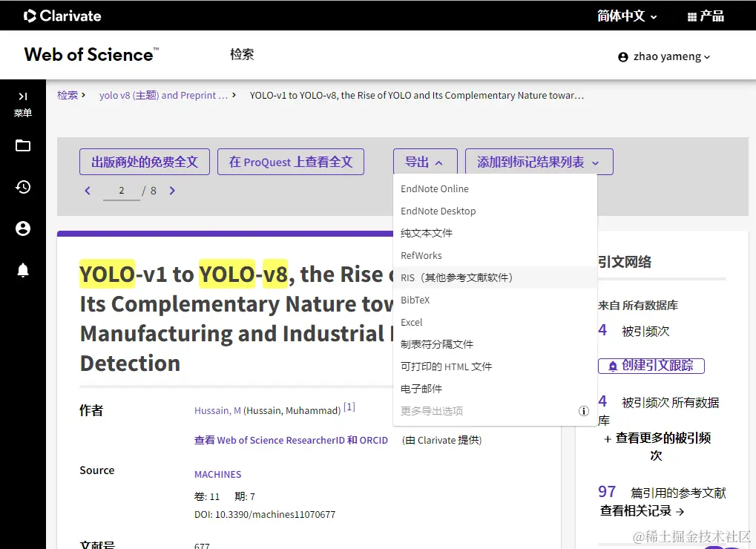Click 检索 breadcrumb link
756x549 pixels.
(x=67, y=96)
